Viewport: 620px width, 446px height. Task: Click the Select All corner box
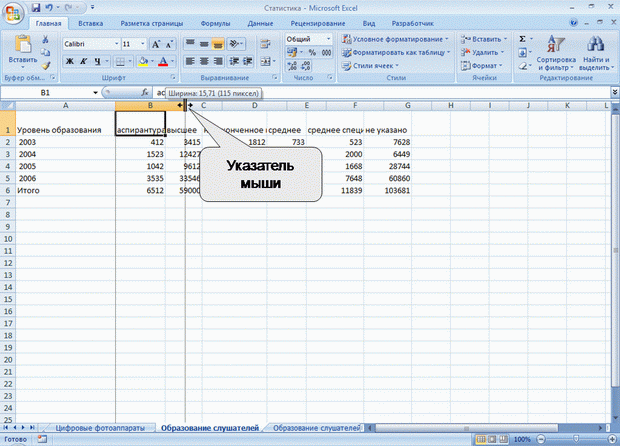point(8,105)
